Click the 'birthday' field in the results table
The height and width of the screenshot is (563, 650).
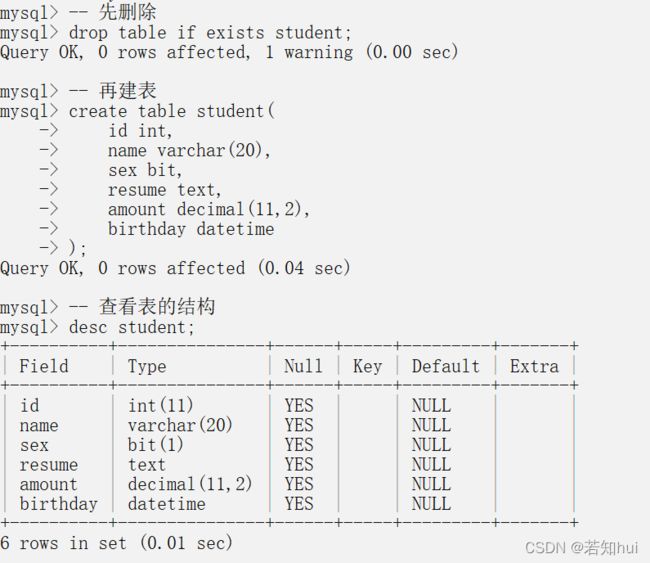click(58, 504)
